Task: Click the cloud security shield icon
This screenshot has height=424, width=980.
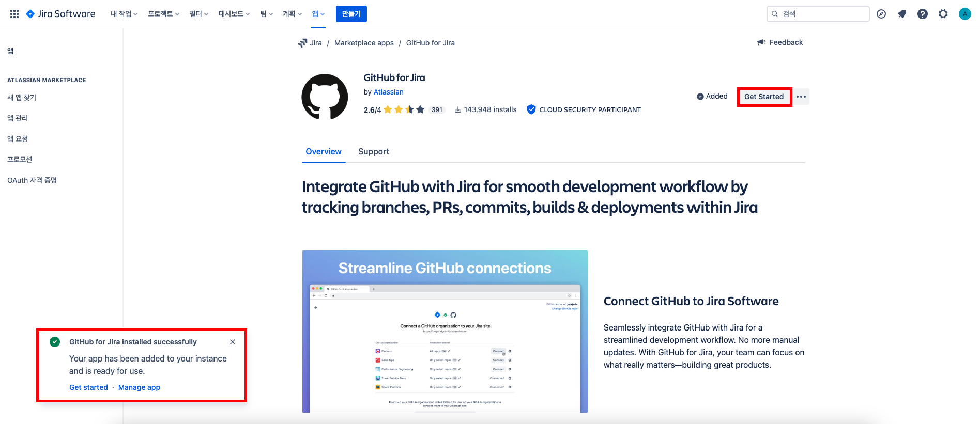Action: [531, 109]
